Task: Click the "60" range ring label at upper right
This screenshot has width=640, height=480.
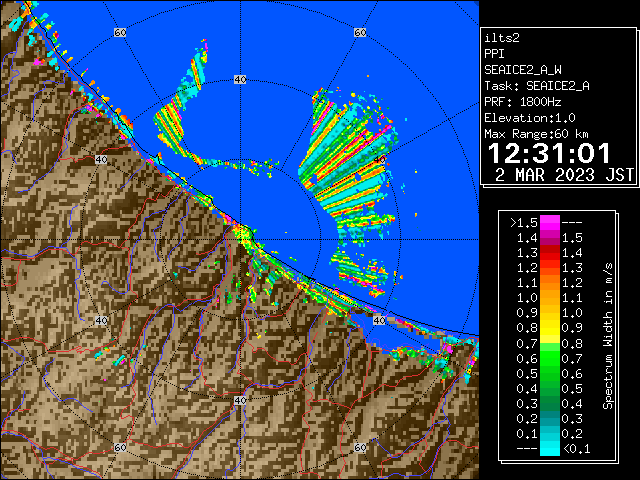Action: point(360,32)
